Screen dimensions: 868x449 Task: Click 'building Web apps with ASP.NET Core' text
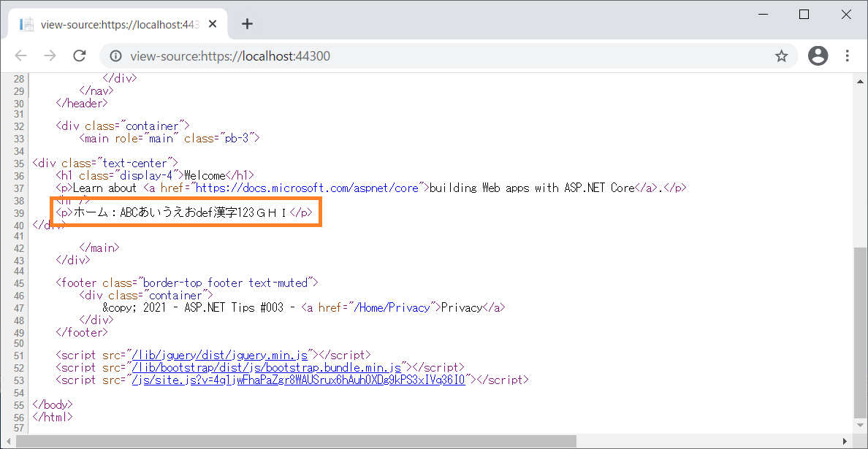[x=532, y=188]
